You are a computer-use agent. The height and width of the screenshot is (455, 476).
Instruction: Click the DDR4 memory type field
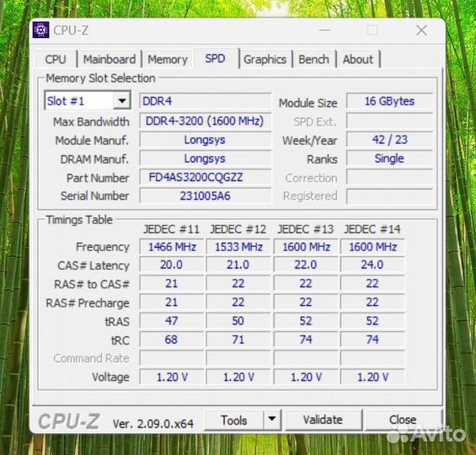point(206,101)
